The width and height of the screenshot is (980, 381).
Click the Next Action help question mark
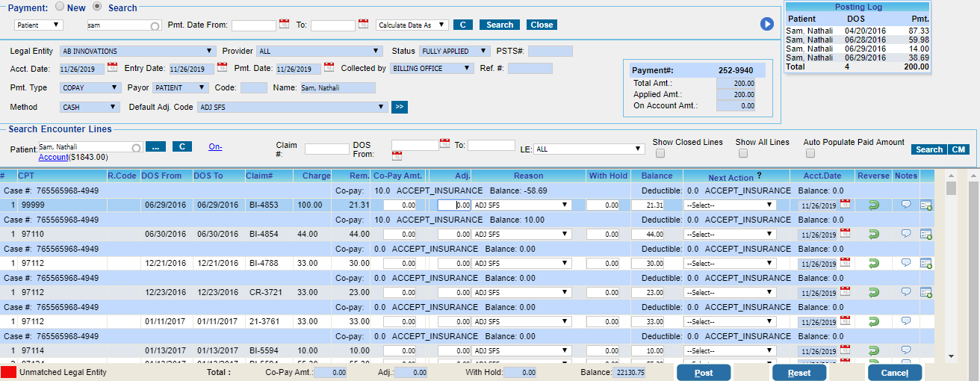(759, 177)
